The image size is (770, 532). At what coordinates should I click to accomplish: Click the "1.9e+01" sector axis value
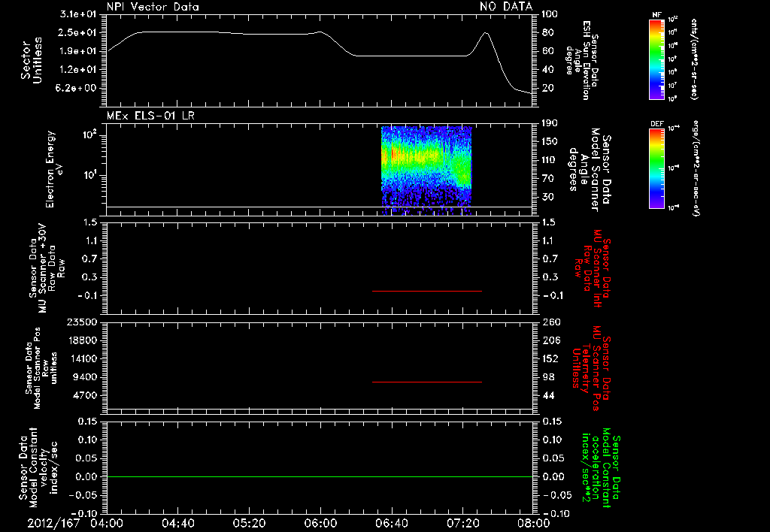pyautogui.click(x=78, y=51)
